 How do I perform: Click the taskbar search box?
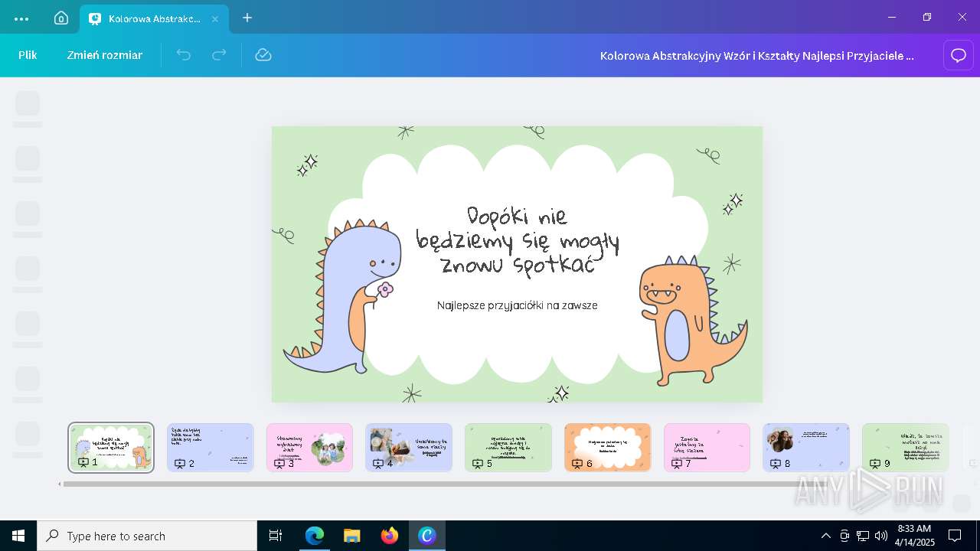pos(147,536)
